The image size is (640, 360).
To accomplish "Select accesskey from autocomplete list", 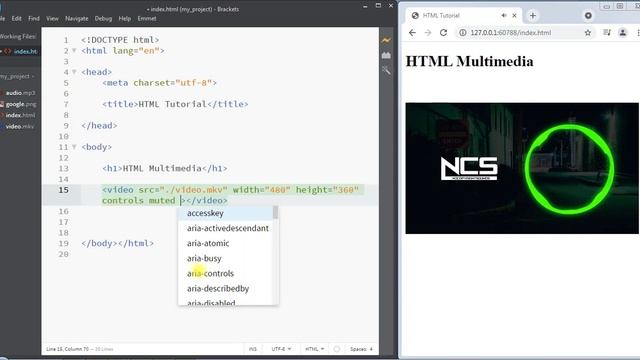I will [x=226, y=213].
